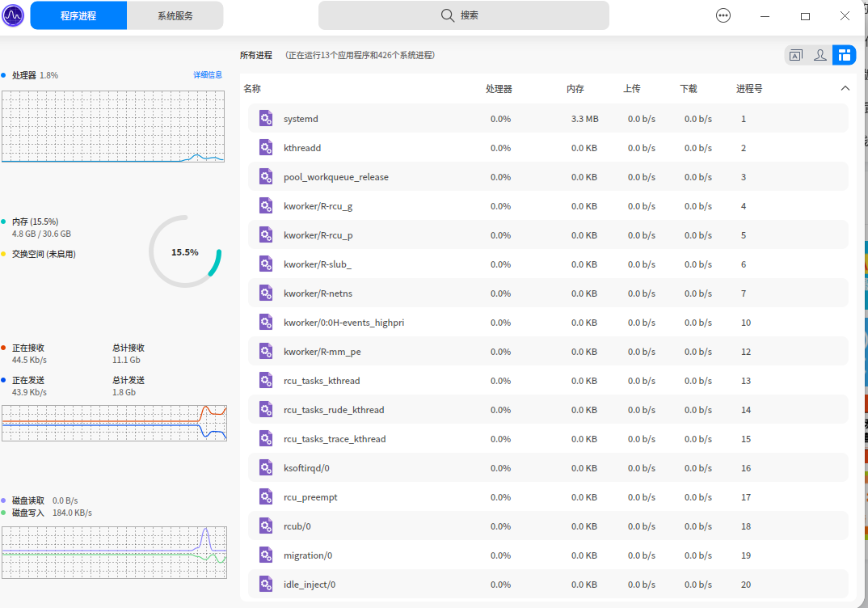
Task: Click the CPU usage graph
Action: [113, 126]
